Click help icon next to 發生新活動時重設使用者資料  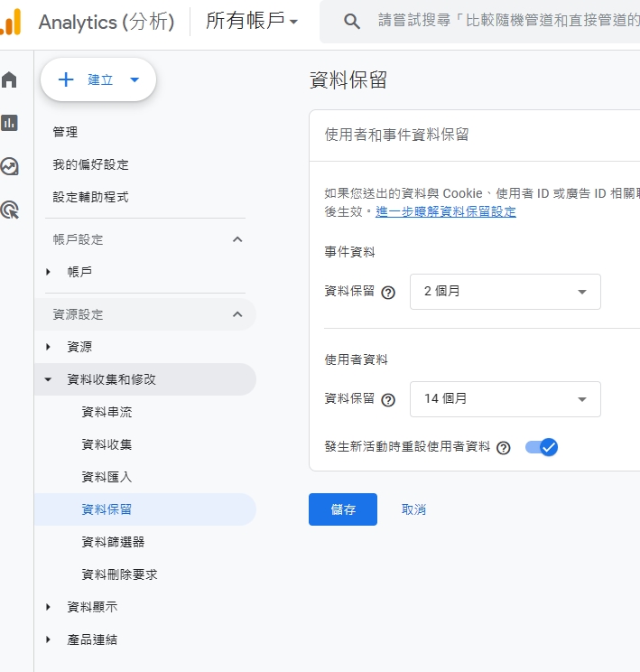click(504, 448)
